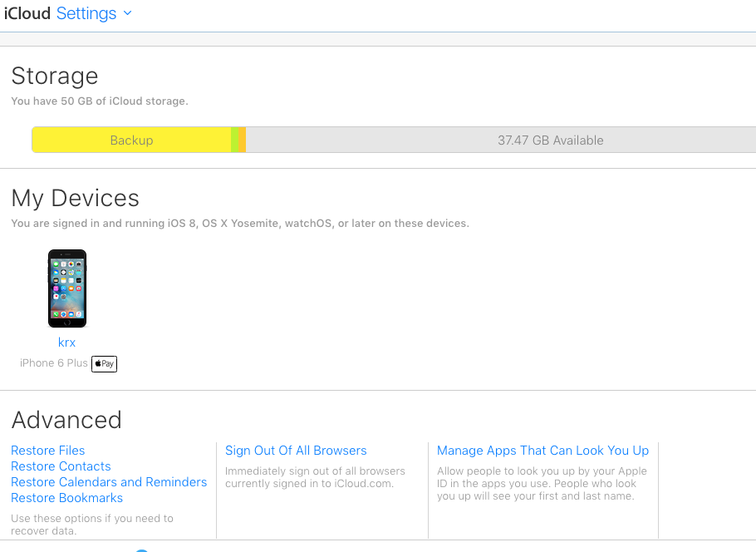Click the My Devices section heading
Viewport: 756px width, 552px height.
click(x=76, y=199)
